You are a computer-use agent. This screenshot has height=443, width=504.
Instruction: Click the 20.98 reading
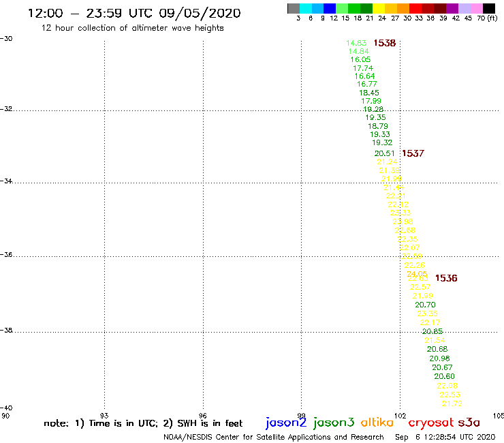[x=439, y=358]
